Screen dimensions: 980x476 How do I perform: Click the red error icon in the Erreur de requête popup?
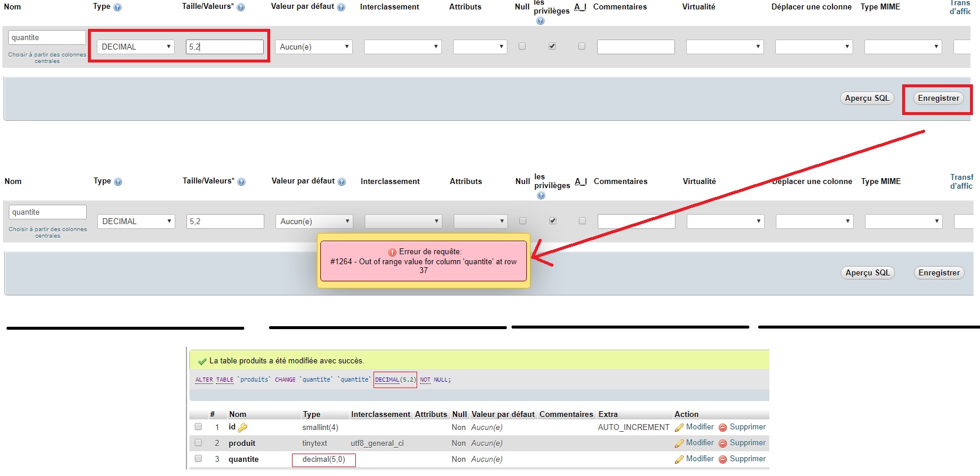(392, 252)
